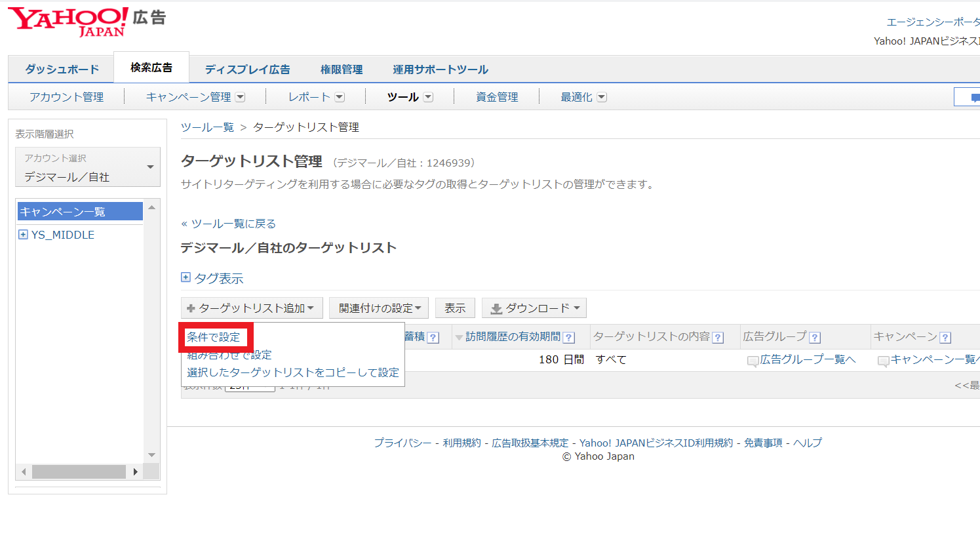This screenshot has height=541, width=980.
Task: Open the アカウント選択 dropdown
Action: pos(88,167)
